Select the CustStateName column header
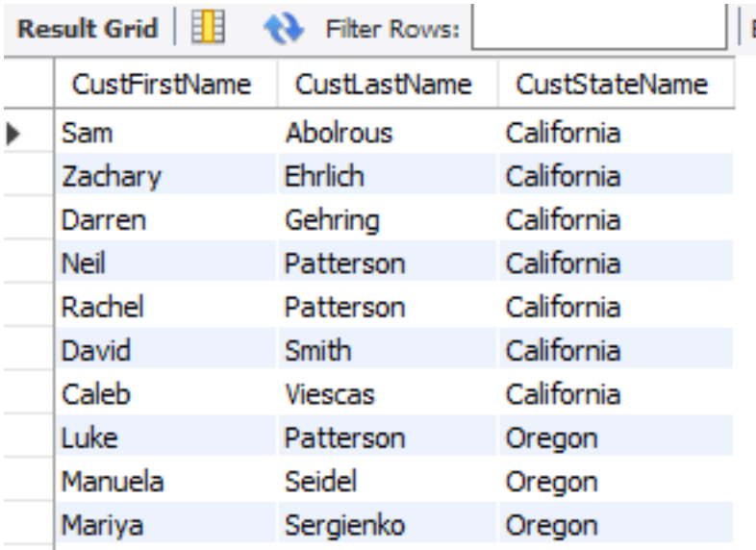The width and height of the screenshot is (756, 550). point(617,85)
